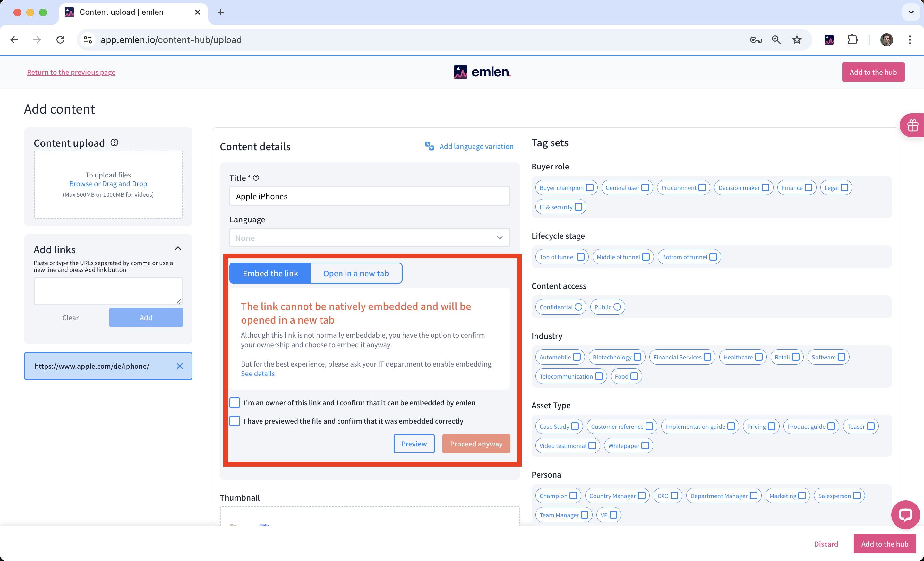Select the Confidential content access option

[578, 307]
